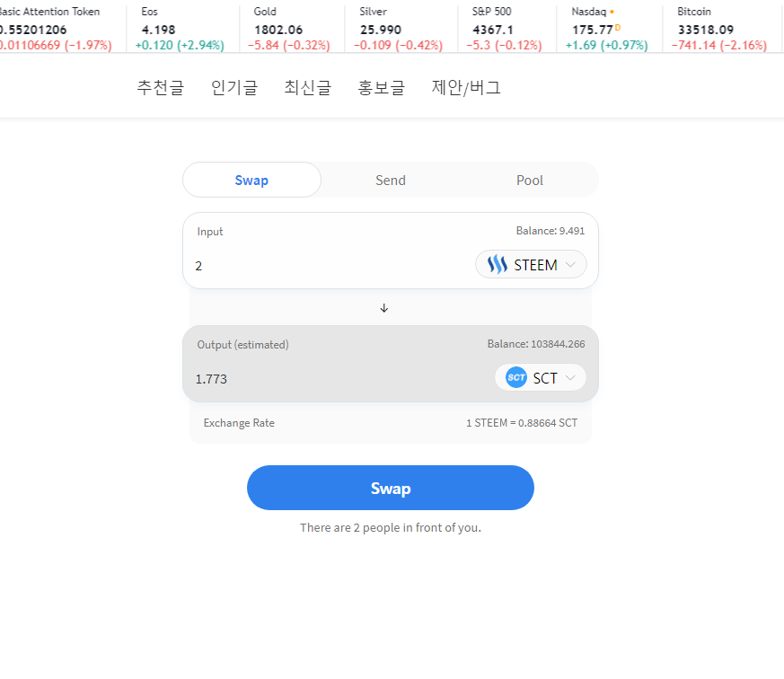Screen dimensions: 784x679
Task: Click the Bitcoin price 33518.09
Action: click(706, 30)
